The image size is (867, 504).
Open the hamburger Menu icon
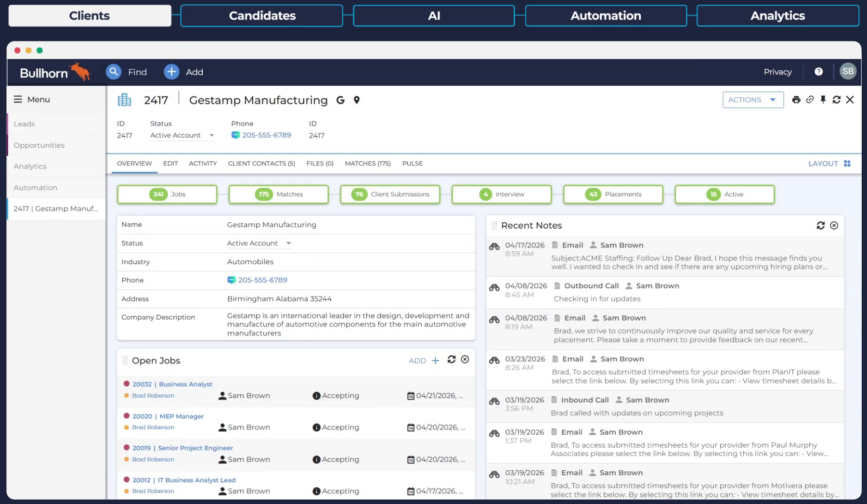click(x=18, y=99)
